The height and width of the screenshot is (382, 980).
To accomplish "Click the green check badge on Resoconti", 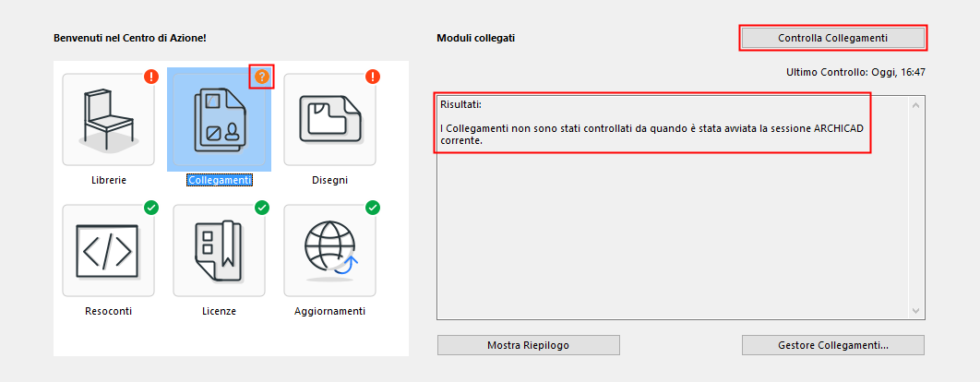I will pos(151,208).
